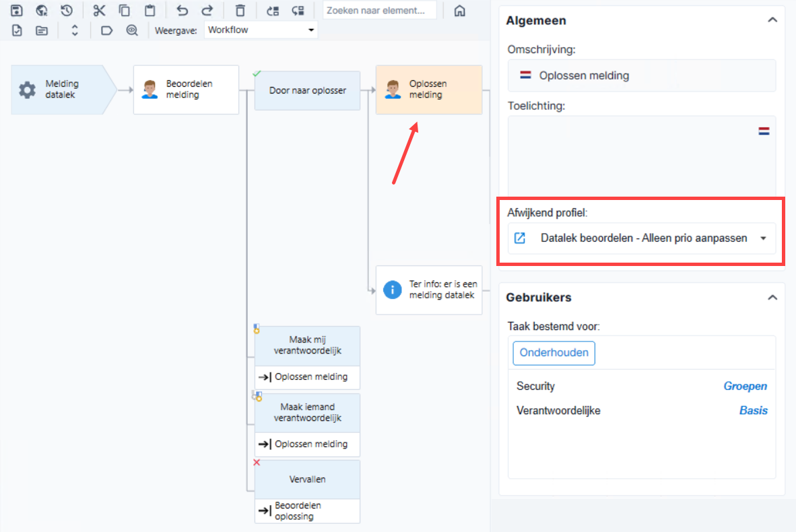Click the Zoeken naar element search field
This screenshot has height=532, width=796.
379,10
